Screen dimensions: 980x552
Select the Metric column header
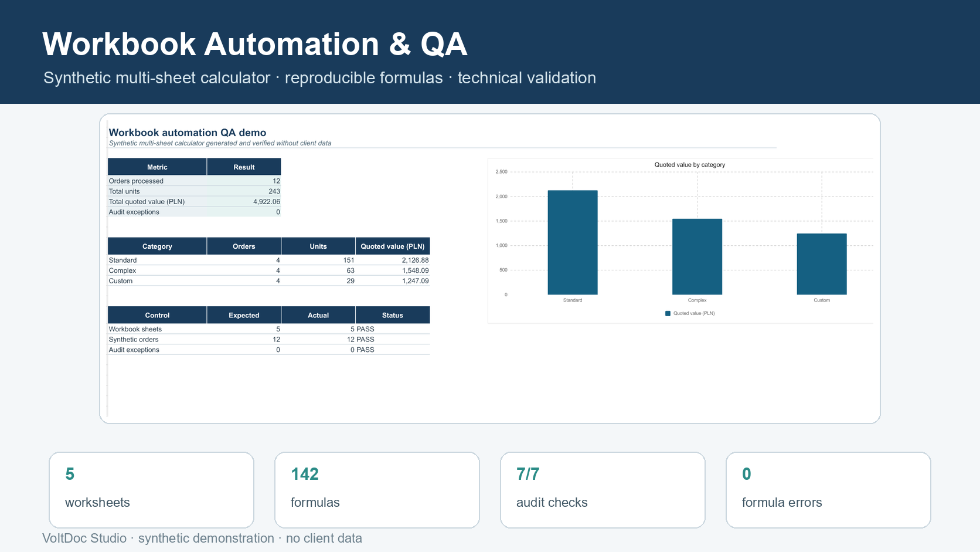coord(157,167)
